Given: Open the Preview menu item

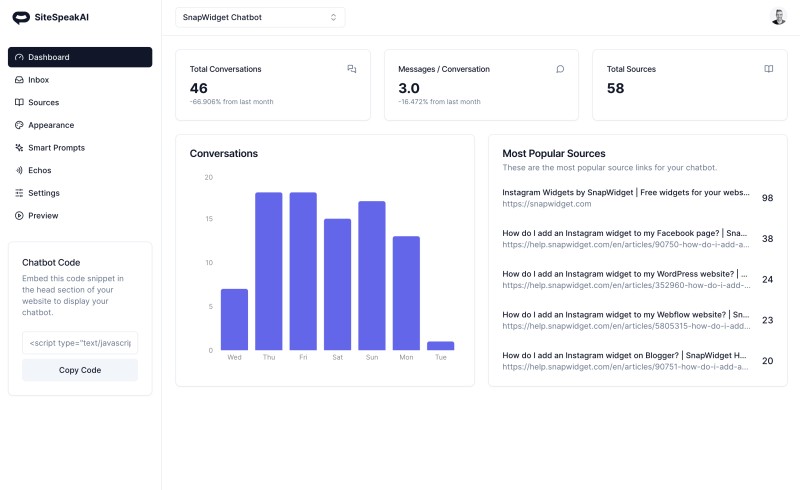Looking at the screenshot, I should 80,215.
